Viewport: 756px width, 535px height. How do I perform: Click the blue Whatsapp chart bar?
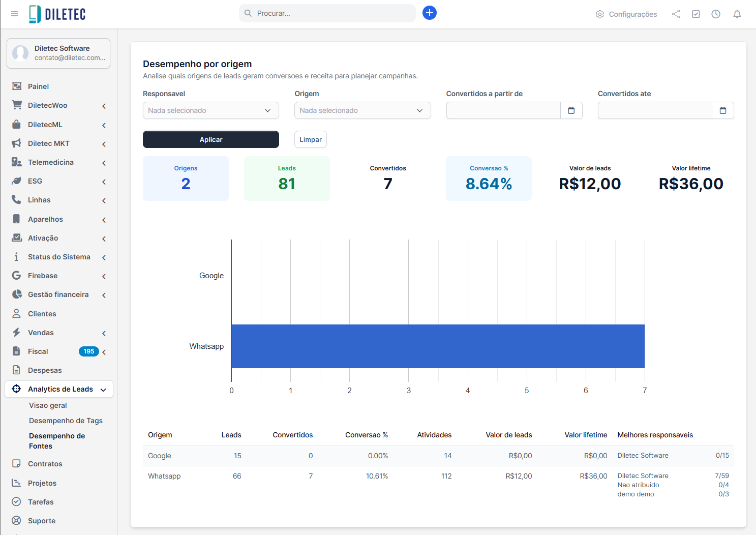(x=438, y=346)
